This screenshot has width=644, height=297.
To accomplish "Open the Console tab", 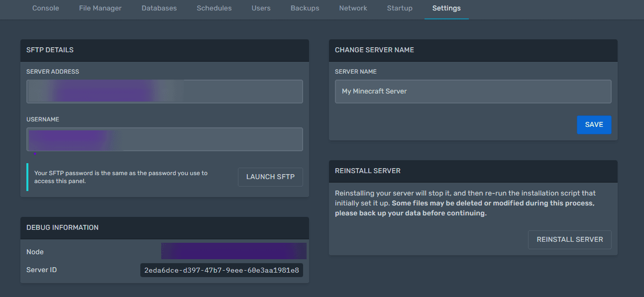I will [x=45, y=8].
